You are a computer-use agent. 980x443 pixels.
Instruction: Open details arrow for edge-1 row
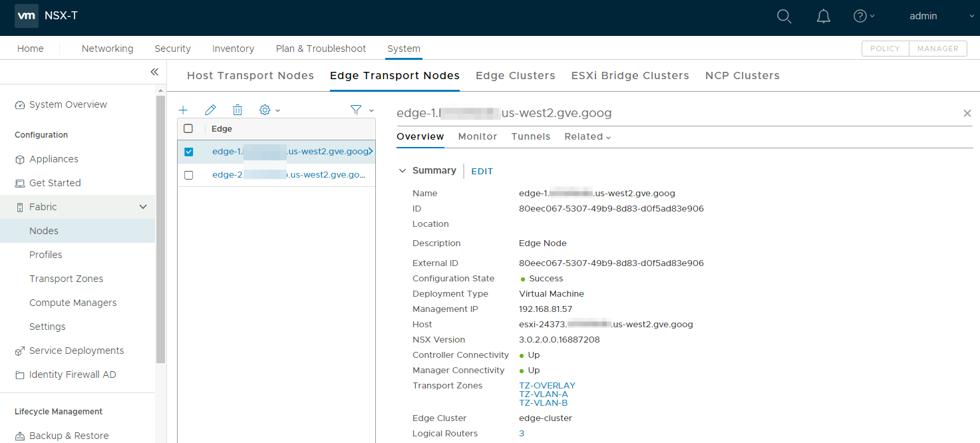pyautogui.click(x=371, y=152)
